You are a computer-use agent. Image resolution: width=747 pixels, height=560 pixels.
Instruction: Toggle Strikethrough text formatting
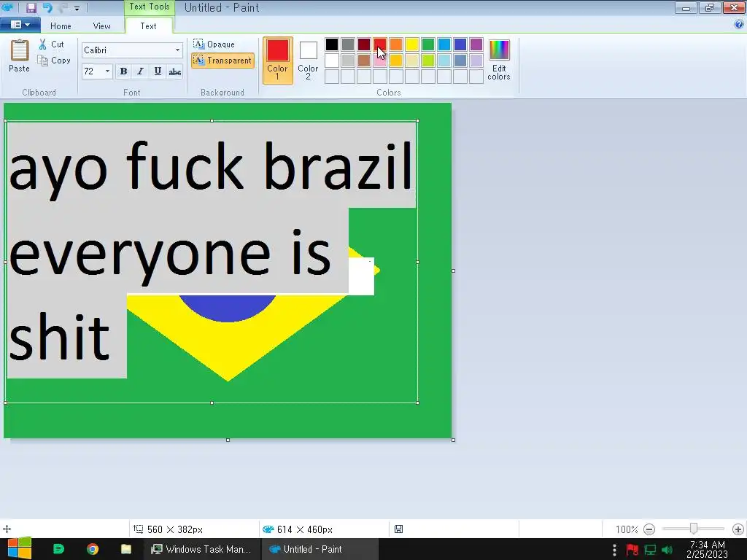175,71
